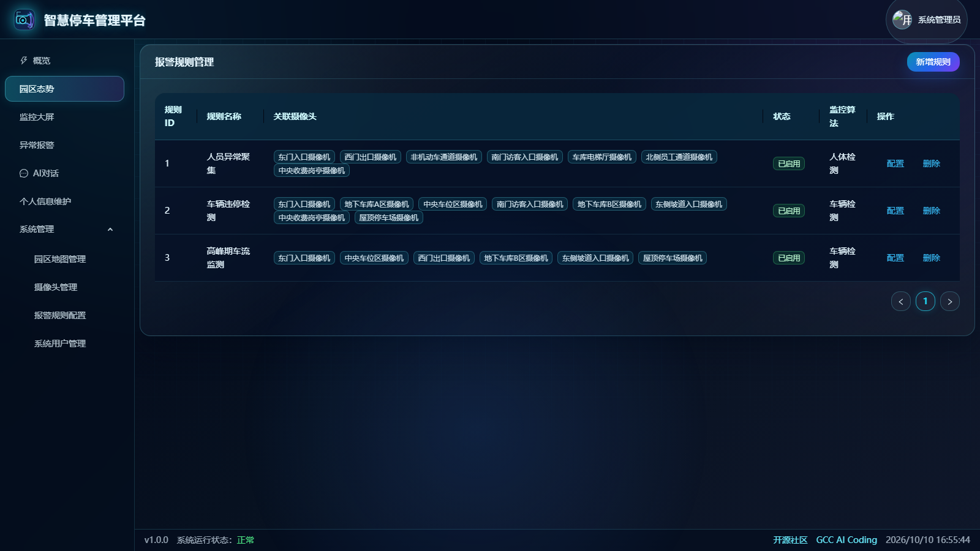Click the 新增规则 button

[933, 62]
